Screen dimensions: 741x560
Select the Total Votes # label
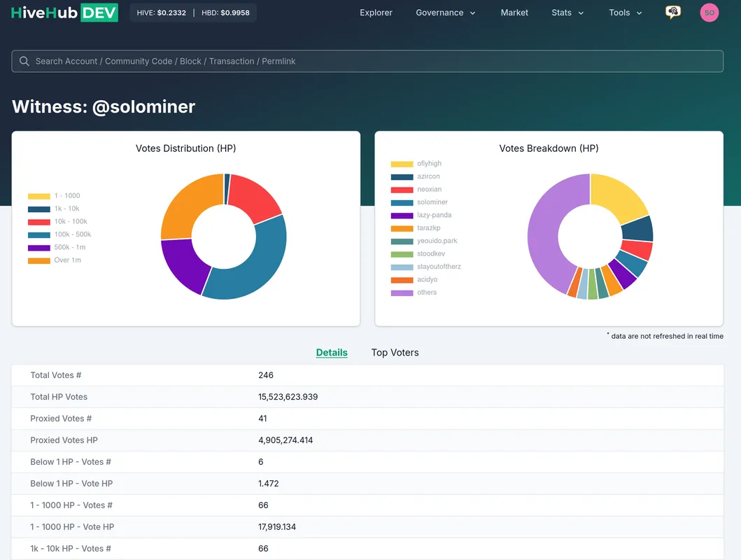point(56,375)
